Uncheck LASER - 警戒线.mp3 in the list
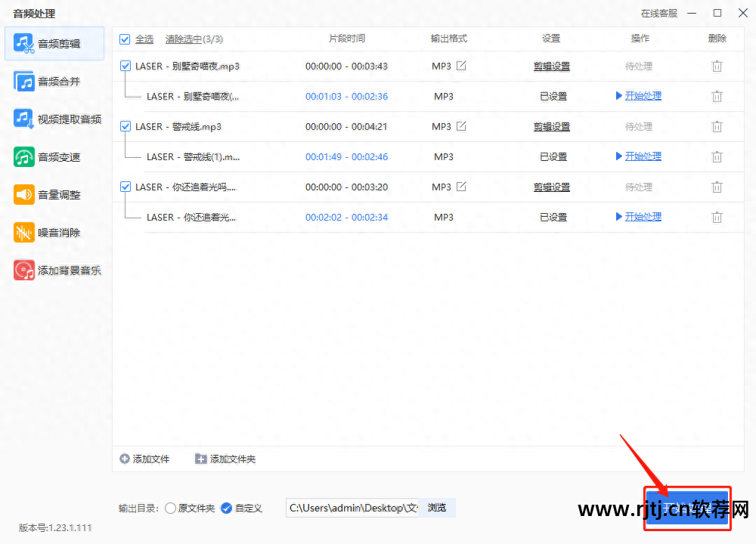The height and width of the screenshot is (544, 756). pos(125,126)
